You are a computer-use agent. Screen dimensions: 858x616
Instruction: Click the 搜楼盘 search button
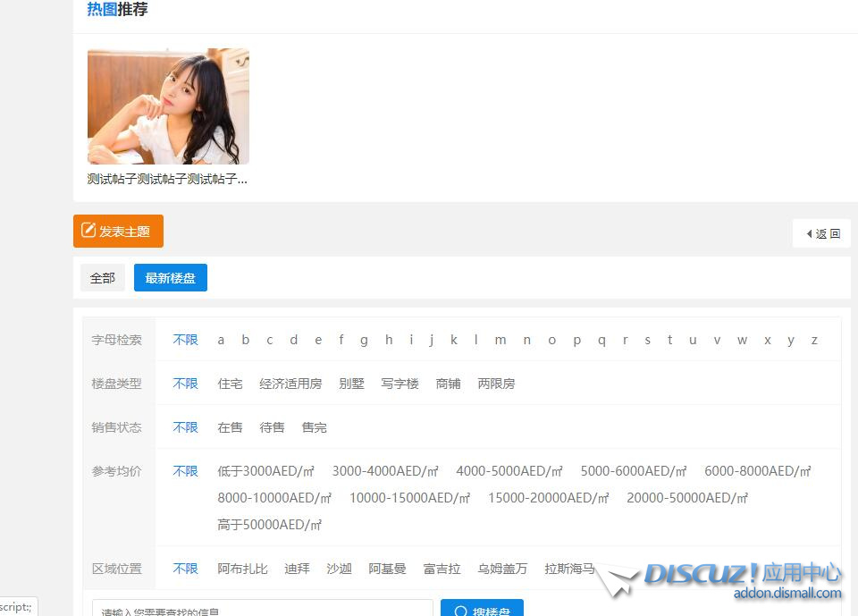click(482, 610)
